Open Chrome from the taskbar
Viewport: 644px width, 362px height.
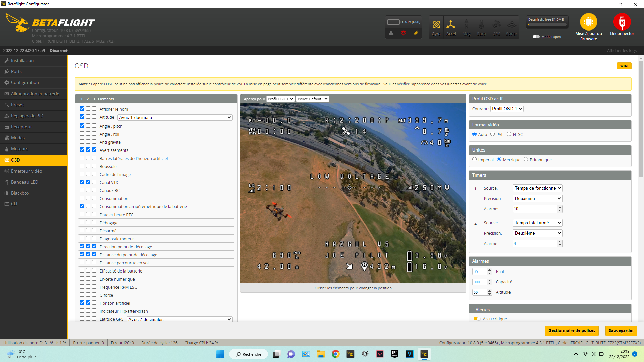(x=335, y=354)
